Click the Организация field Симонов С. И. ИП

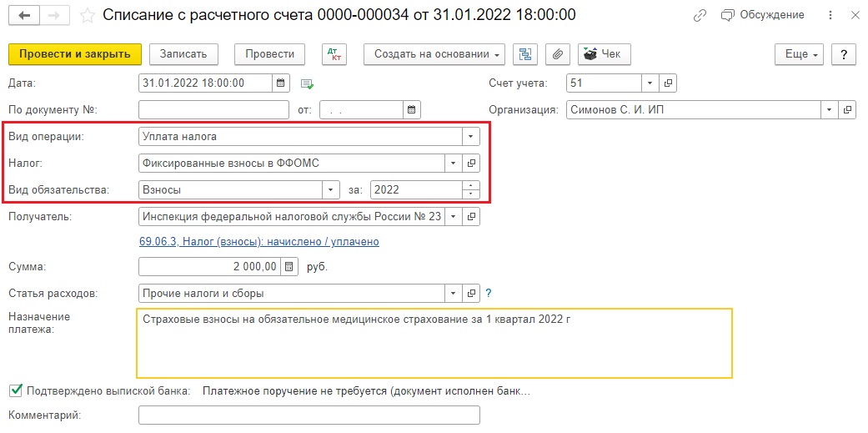tap(695, 109)
